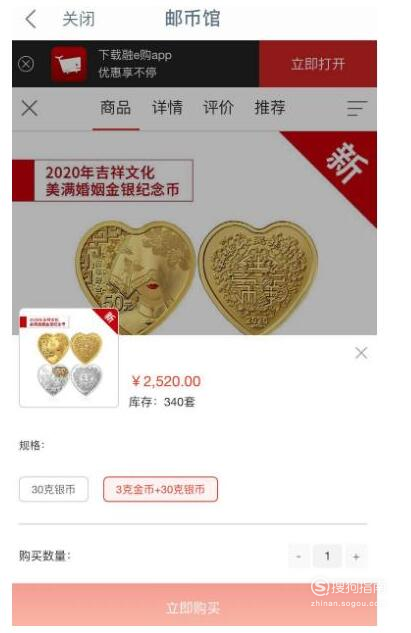Image resolution: width=411 pixels, height=633 pixels.
Task: Select the 30克银币 specification option
Action: [54, 489]
